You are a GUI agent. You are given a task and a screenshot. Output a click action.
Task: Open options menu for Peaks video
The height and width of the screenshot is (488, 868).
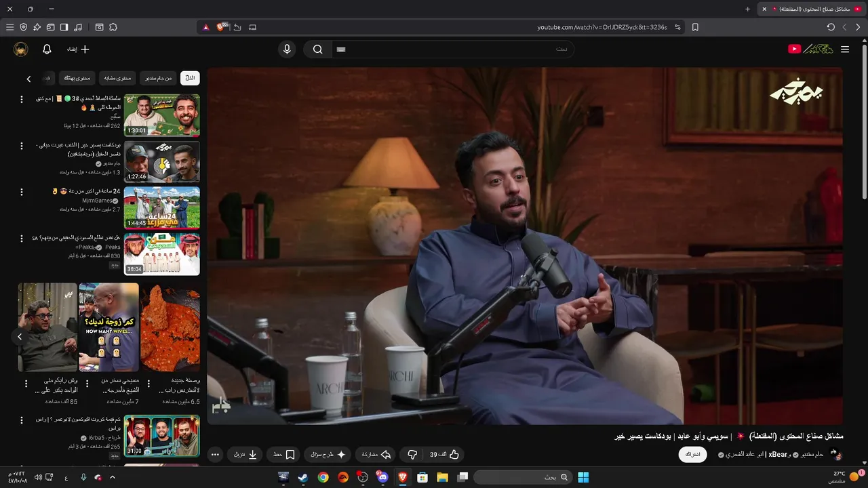click(21, 239)
